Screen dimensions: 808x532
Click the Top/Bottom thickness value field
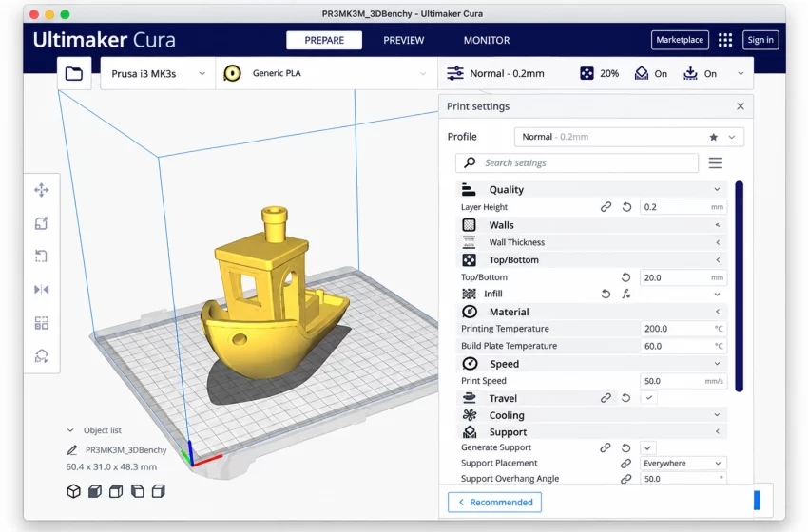point(683,277)
